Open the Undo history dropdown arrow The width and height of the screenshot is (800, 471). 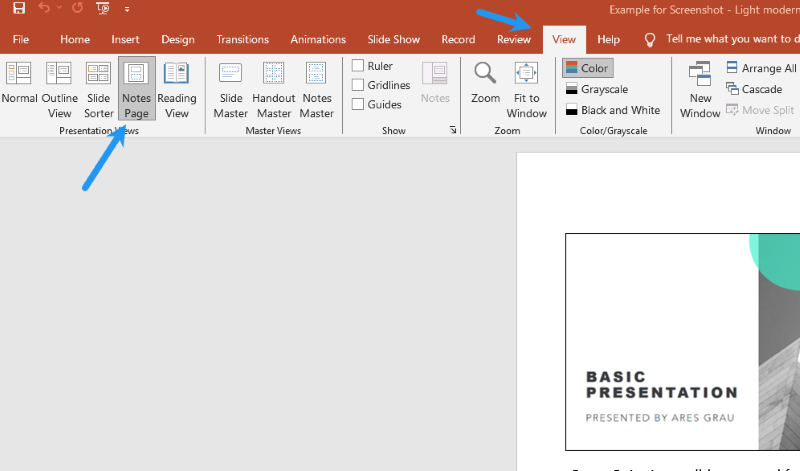[59, 8]
